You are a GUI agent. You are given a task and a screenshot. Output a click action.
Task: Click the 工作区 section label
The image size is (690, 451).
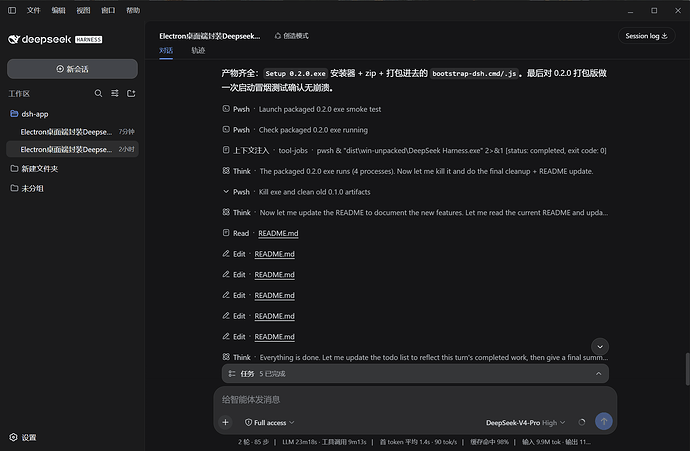(x=19, y=94)
